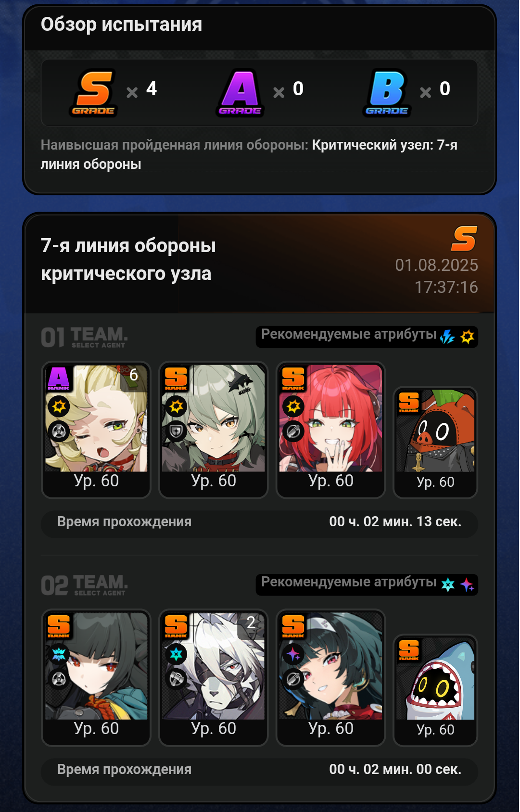Open the teal-haired agent with headband card
Screen dimensions: 520x812
[331, 678]
